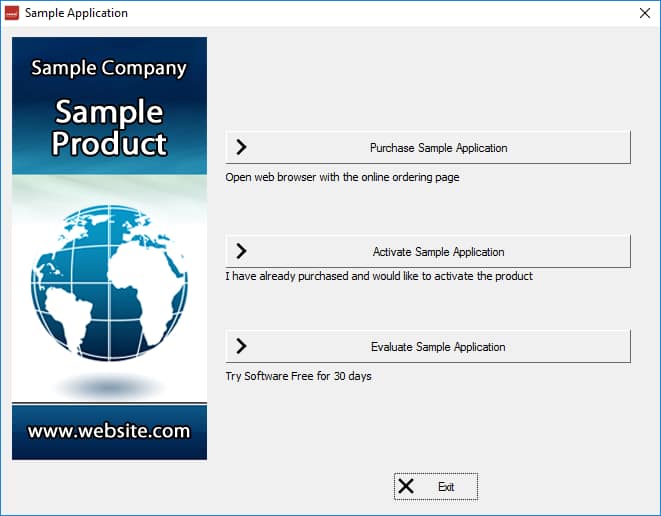The width and height of the screenshot is (661, 516).
Task: Open the Purchase Sample Application option
Action: [x=438, y=147]
